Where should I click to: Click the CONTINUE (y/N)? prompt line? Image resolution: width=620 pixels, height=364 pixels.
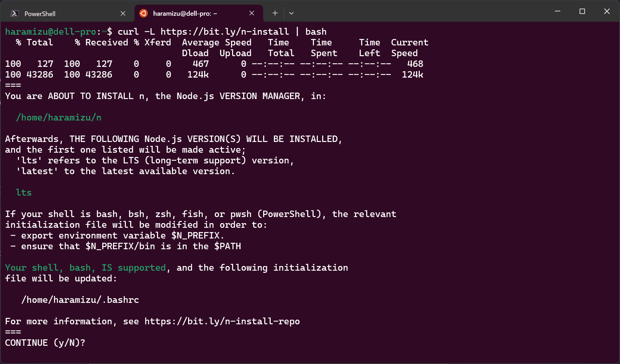pyautogui.click(x=45, y=343)
